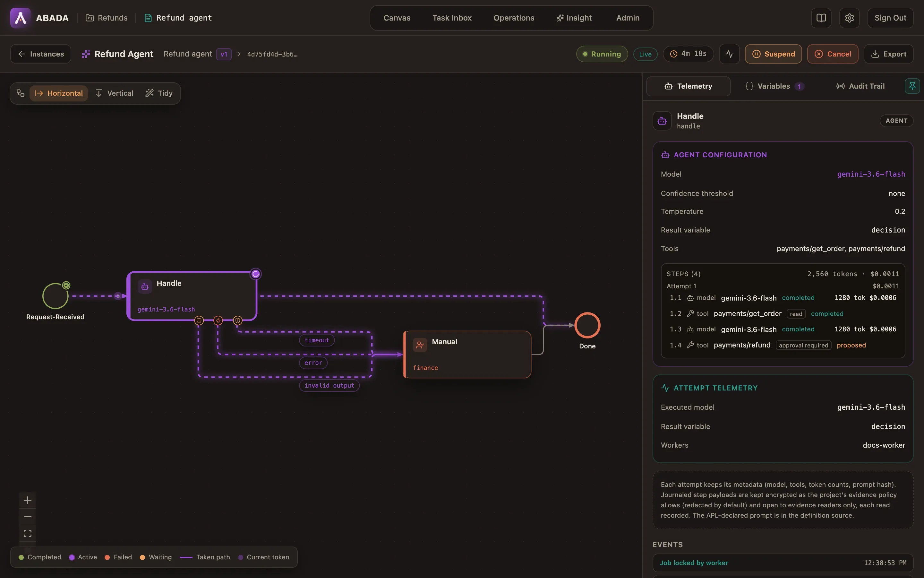
Task: Zoom in with the plus icon
Action: click(x=28, y=500)
